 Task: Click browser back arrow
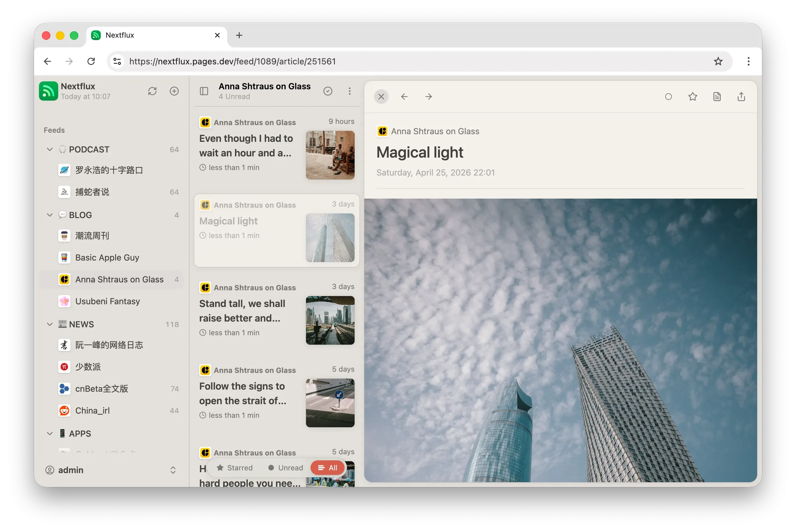(47, 61)
